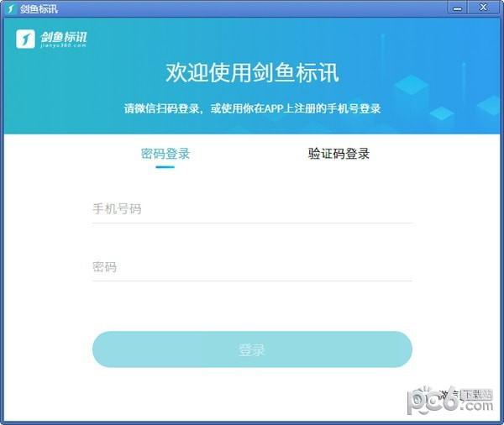504x425 pixels.
Task: Click the 剑鱼标讯 title bar text
Action: (x=39, y=9)
